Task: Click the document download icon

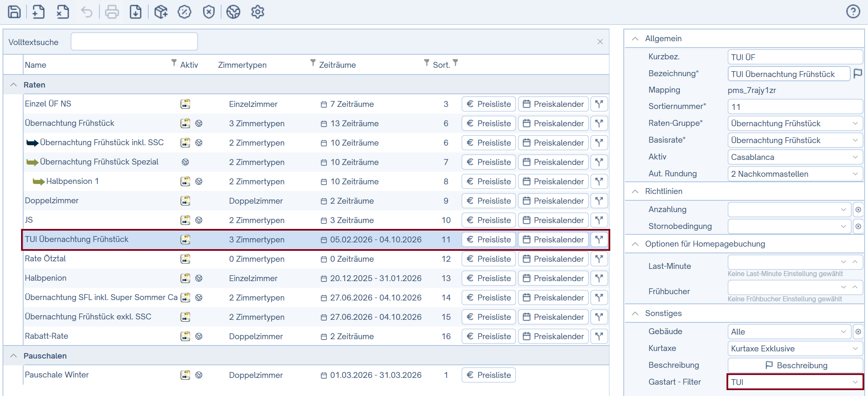Action: click(x=136, y=12)
